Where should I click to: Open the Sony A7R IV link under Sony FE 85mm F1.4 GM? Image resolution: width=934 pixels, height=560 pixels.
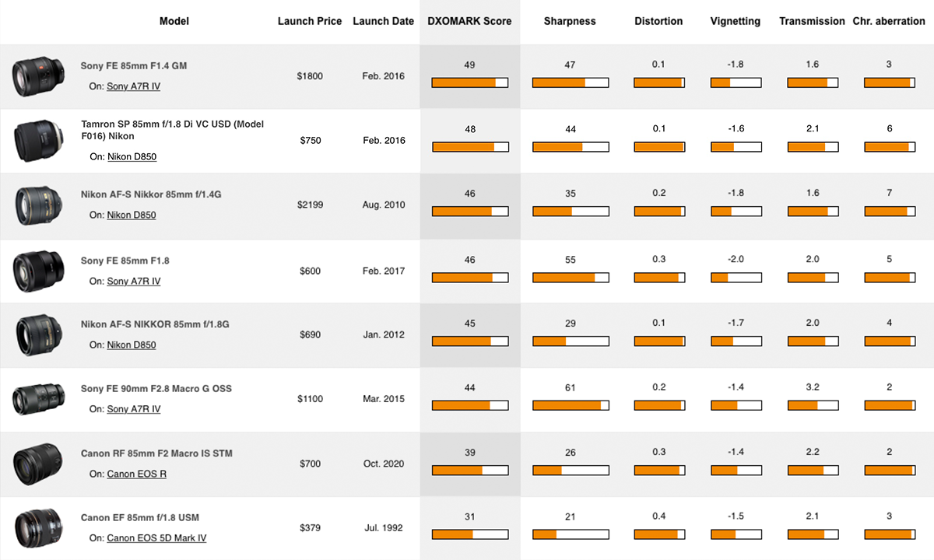point(133,86)
